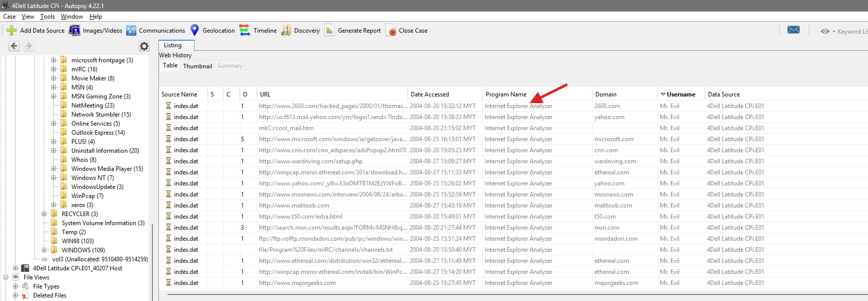
Task: Click the Autopsy app icon in title bar
Action: click(5, 6)
